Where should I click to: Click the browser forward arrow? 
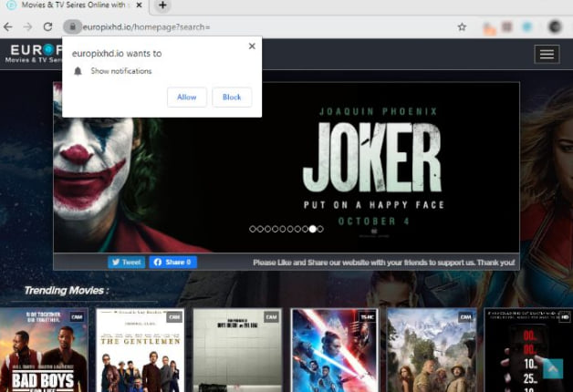27,26
